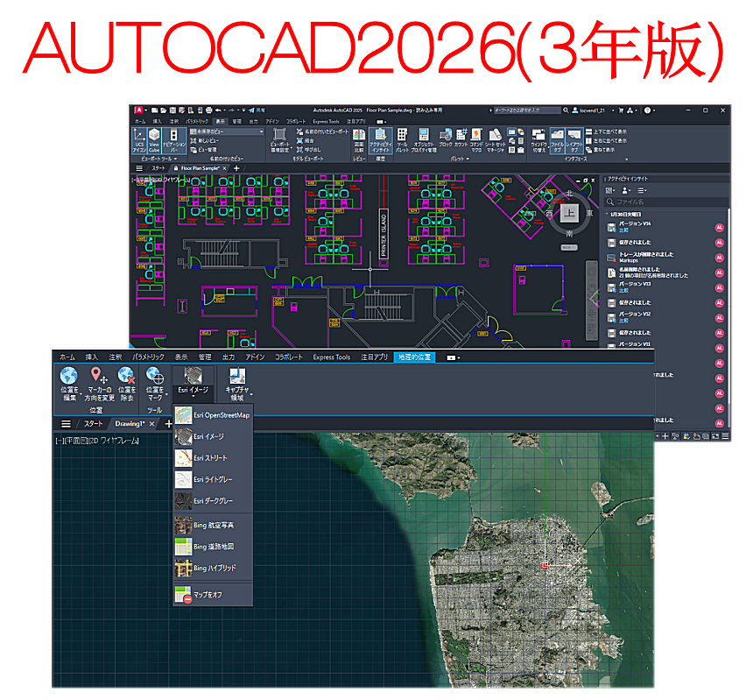The image size is (746, 700).
Task: Toggle the UCS アイコン button
Action: pos(139,140)
